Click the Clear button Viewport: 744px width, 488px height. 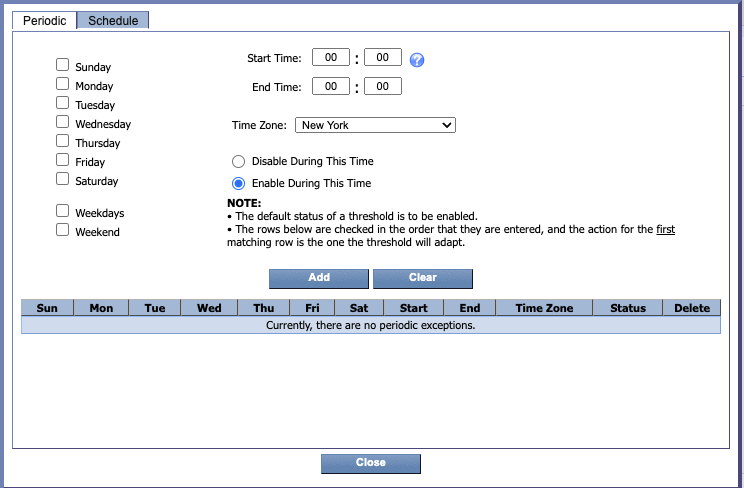(423, 278)
